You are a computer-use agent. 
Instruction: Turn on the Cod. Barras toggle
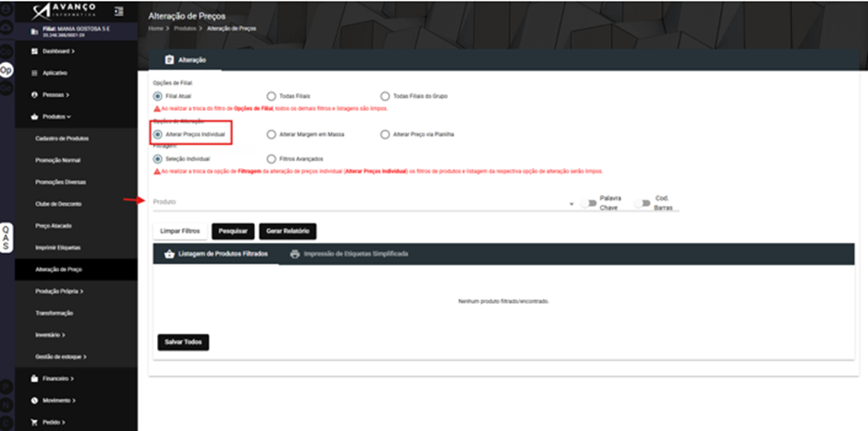point(642,203)
